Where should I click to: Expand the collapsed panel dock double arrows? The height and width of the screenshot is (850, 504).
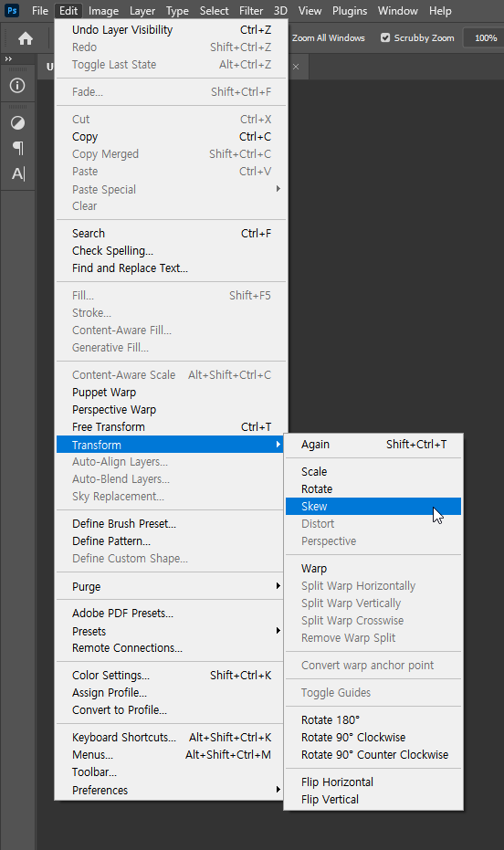(8, 58)
